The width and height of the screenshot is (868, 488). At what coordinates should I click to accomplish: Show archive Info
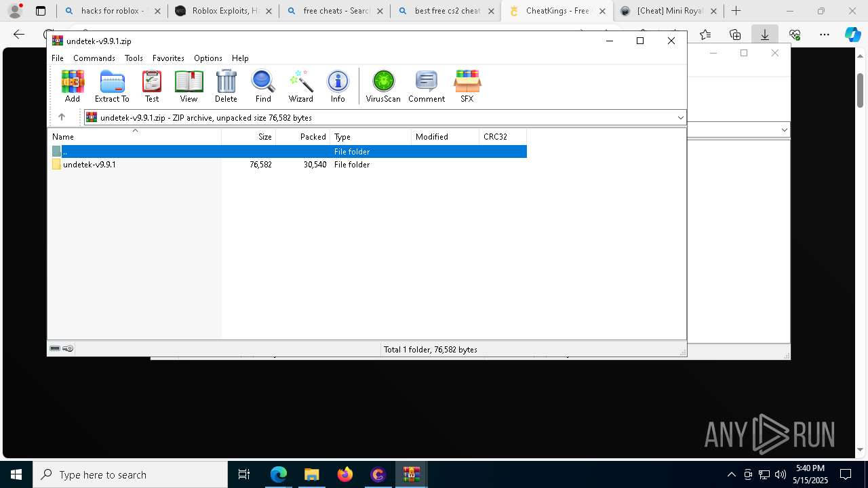[338, 86]
